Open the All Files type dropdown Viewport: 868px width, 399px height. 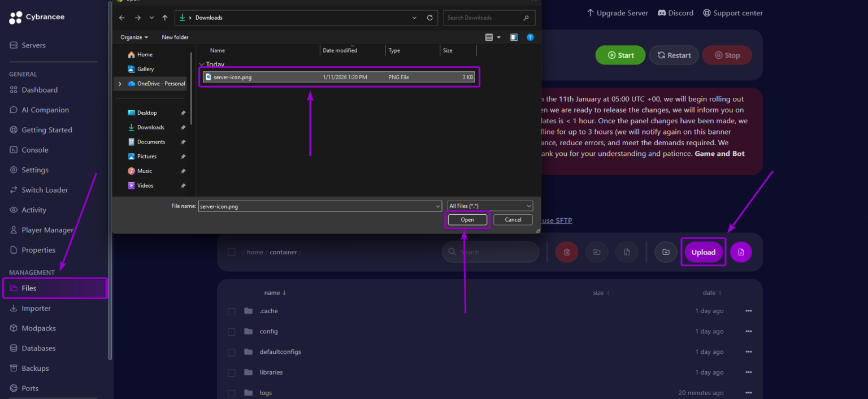(490, 206)
